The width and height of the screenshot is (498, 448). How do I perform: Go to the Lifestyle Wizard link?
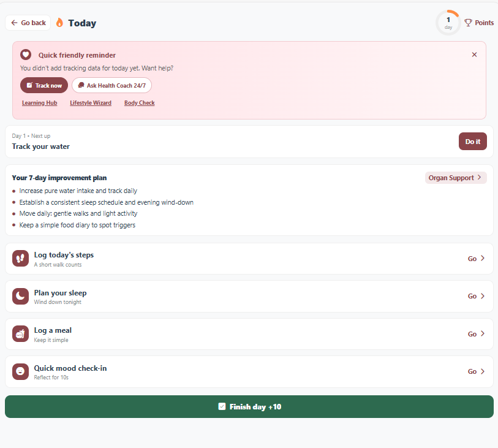point(91,103)
